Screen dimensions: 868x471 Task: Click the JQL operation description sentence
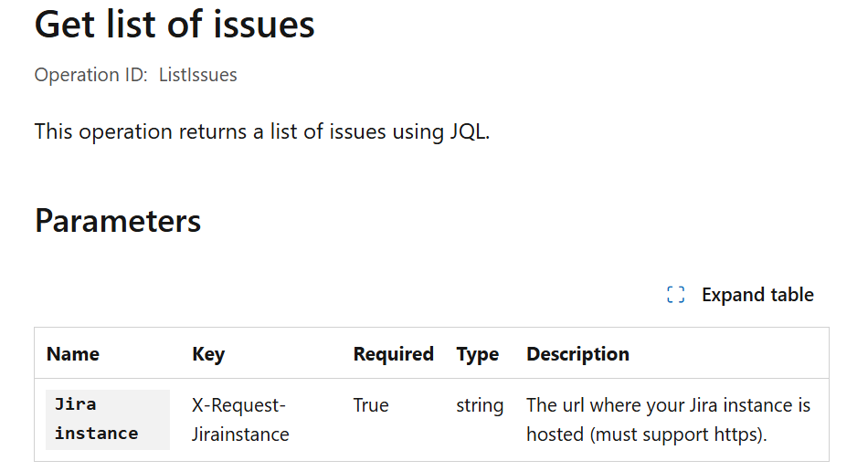click(262, 131)
